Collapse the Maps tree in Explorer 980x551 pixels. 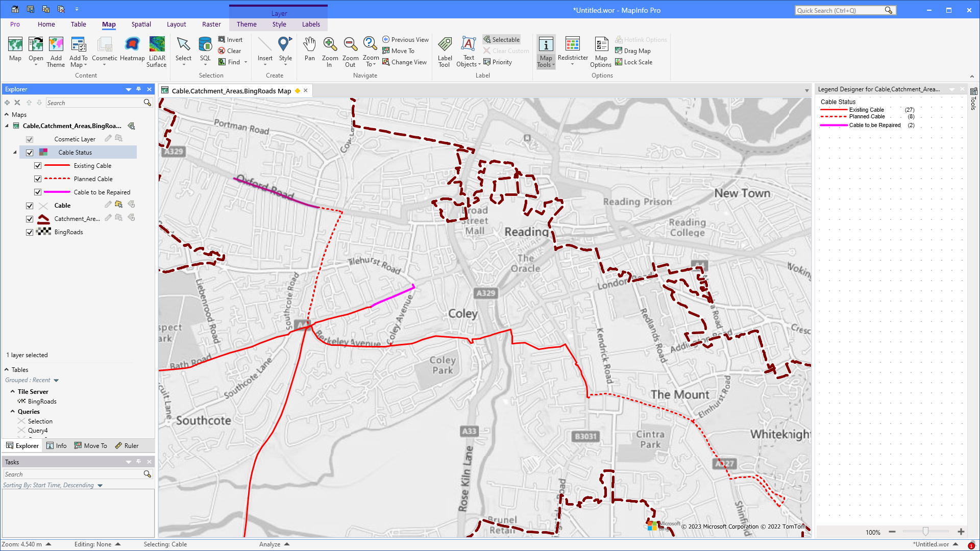(6, 114)
